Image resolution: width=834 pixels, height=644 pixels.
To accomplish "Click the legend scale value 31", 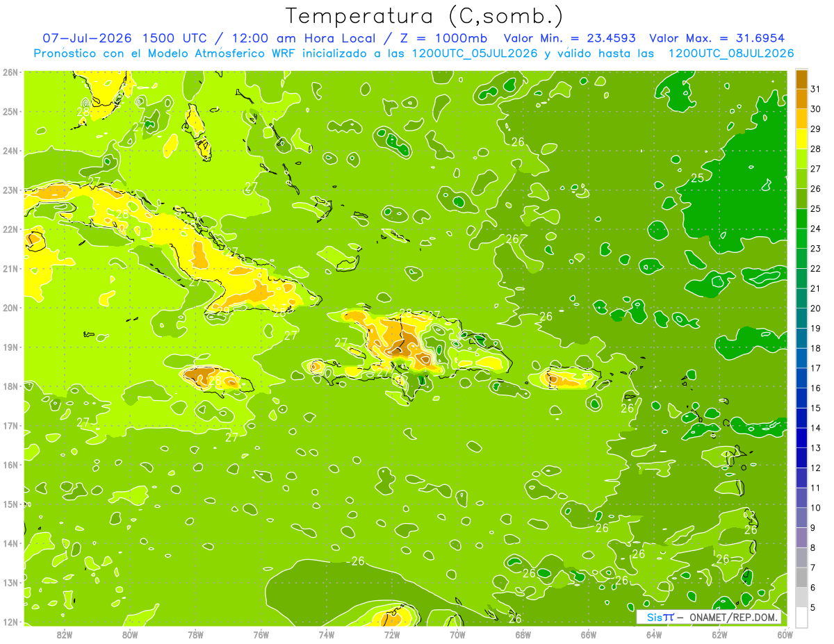I will (x=816, y=89).
